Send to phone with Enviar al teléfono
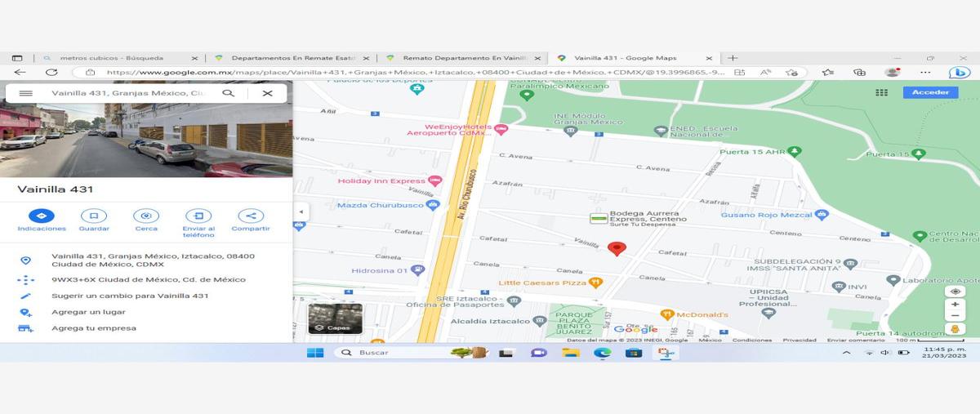 (x=198, y=216)
